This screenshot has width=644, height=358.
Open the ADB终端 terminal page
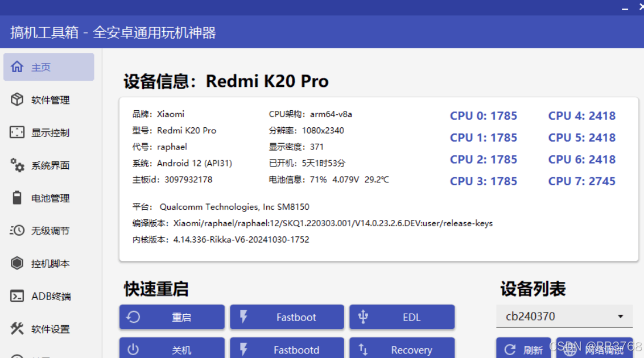point(49,296)
